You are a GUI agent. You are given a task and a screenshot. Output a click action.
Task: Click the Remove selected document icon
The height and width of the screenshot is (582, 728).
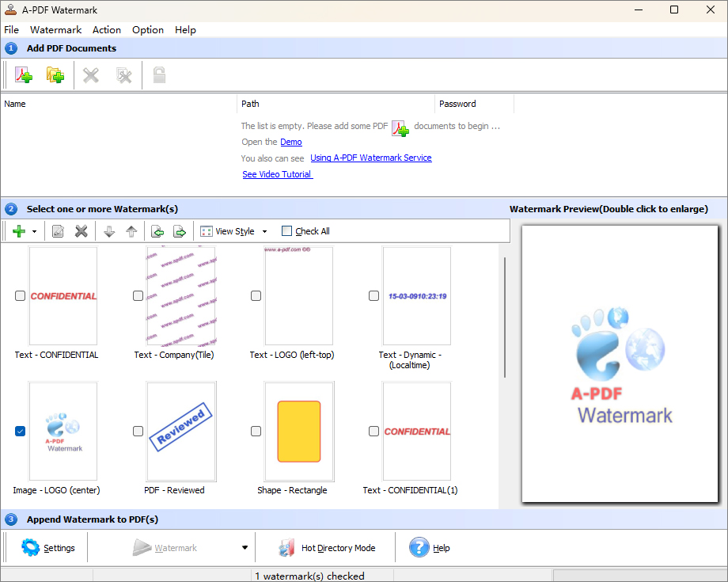point(90,74)
